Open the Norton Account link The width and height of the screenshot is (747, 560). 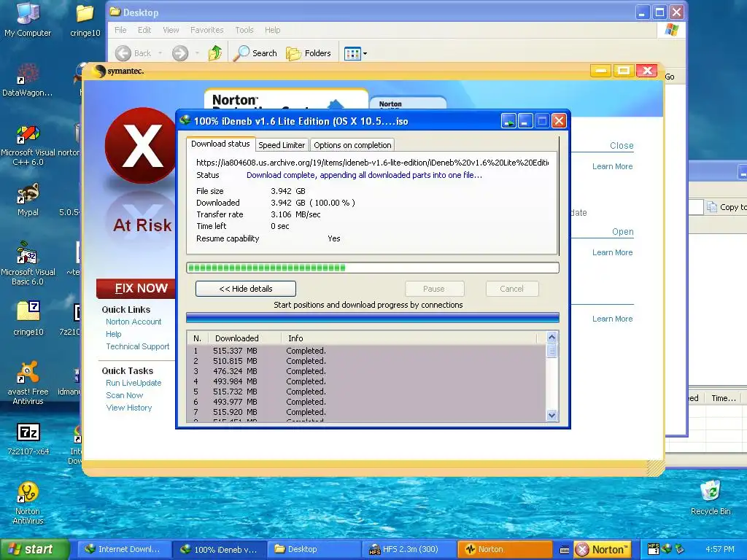click(x=133, y=322)
